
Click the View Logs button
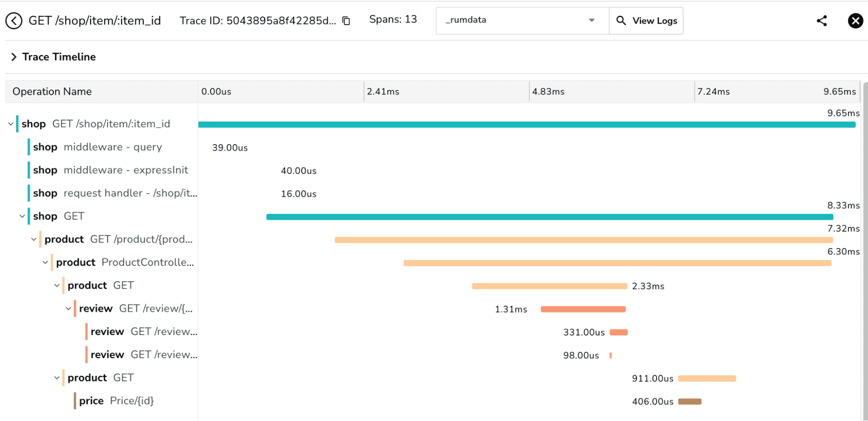click(x=646, y=21)
